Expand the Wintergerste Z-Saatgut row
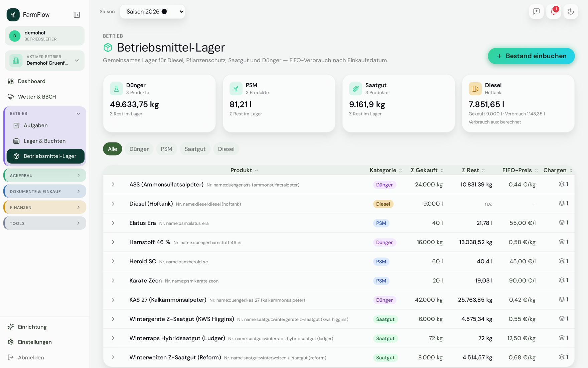Image resolution: width=588 pixels, height=368 pixels. pos(113,319)
